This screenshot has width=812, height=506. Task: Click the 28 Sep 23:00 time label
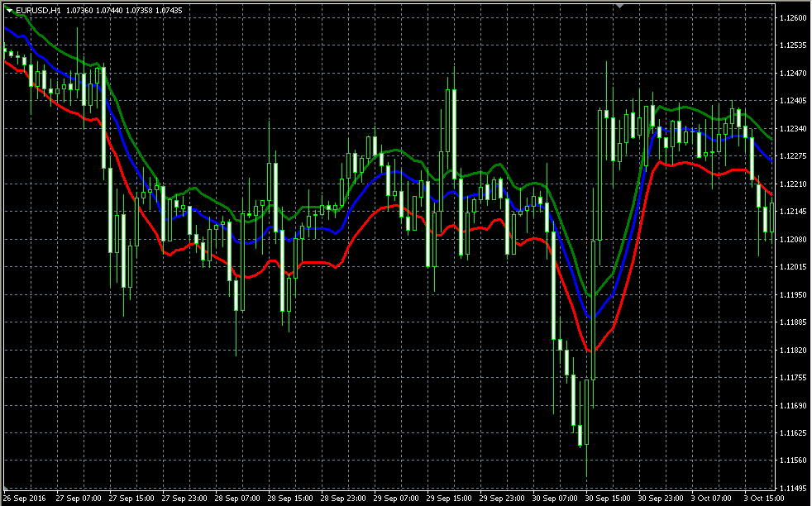tap(342, 499)
